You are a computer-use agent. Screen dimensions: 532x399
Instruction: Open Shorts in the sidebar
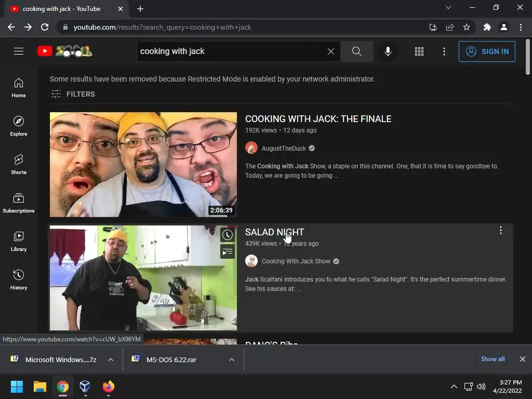(19, 164)
